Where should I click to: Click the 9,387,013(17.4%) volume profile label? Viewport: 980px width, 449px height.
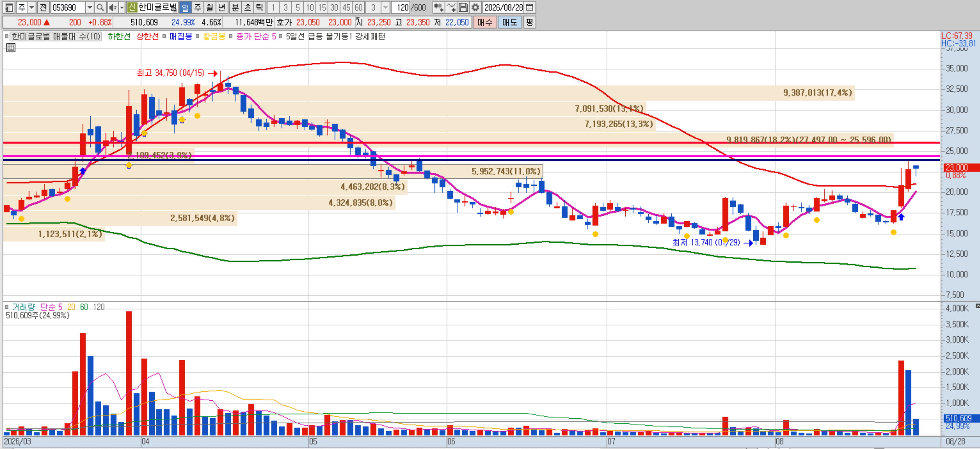(x=818, y=93)
